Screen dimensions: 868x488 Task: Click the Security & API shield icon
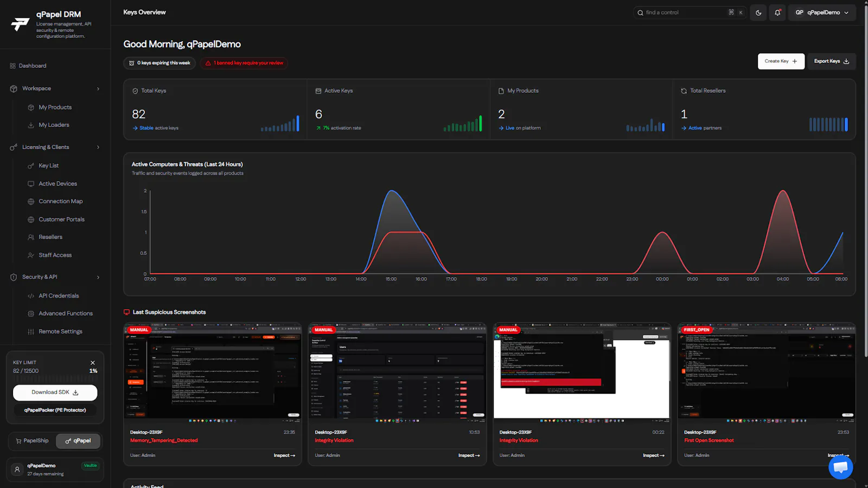tap(14, 277)
